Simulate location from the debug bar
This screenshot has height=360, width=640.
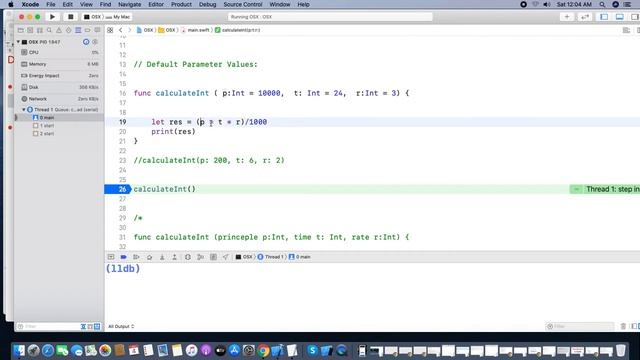(226, 257)
